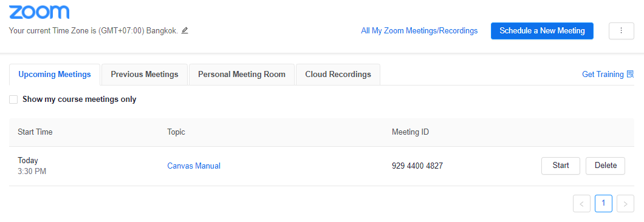Open the three-dot more options menu
This screenshot has height=222, width=644.
tap(621, 31)
